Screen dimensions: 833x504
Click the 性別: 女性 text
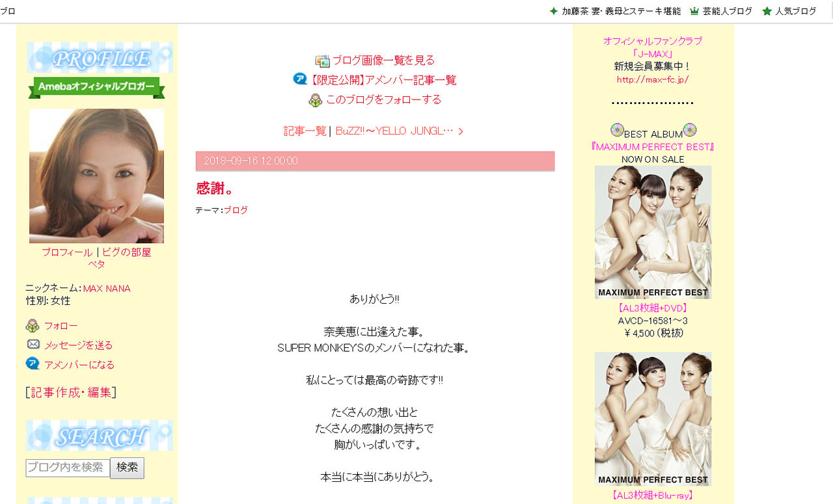point(48,301)
